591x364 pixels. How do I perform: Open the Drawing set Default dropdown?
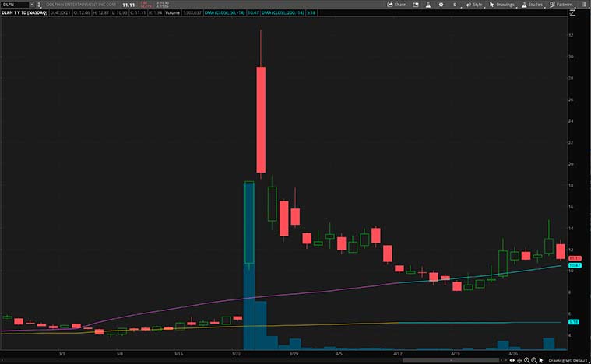point(567,360)
